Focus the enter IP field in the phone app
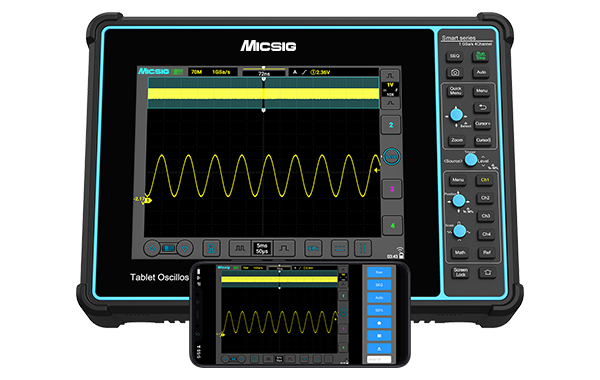 [x=379, y=359]
